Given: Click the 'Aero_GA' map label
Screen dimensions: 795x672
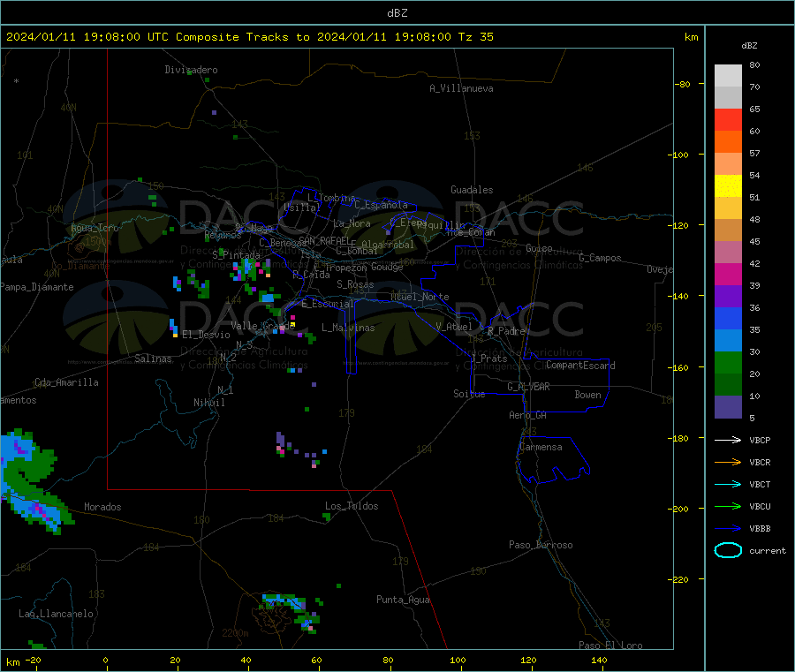Looking at the screenshot, I should click(x=528, y=415).
